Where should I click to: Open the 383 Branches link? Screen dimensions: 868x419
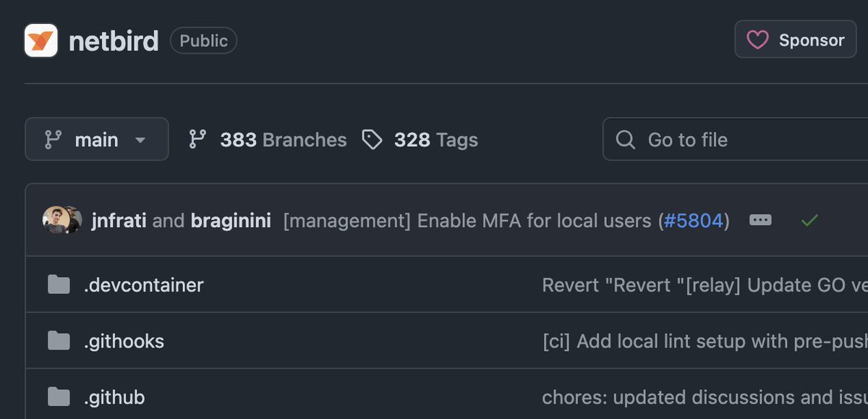[268, 140]
